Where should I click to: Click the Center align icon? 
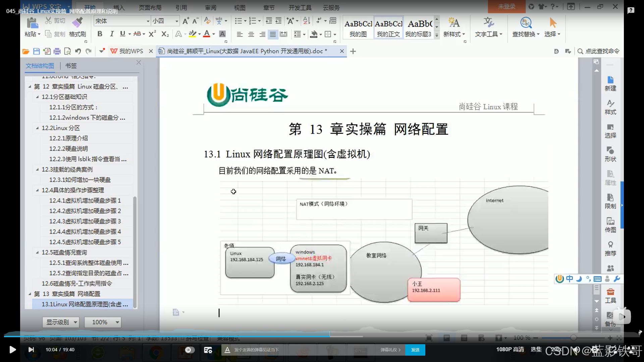[x=251, y=34]
